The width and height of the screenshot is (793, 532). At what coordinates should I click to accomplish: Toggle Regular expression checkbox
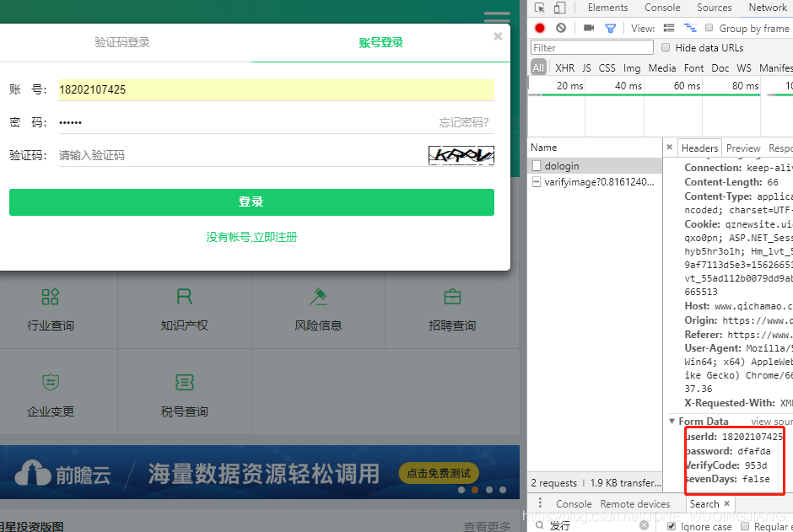coord(744,526)
